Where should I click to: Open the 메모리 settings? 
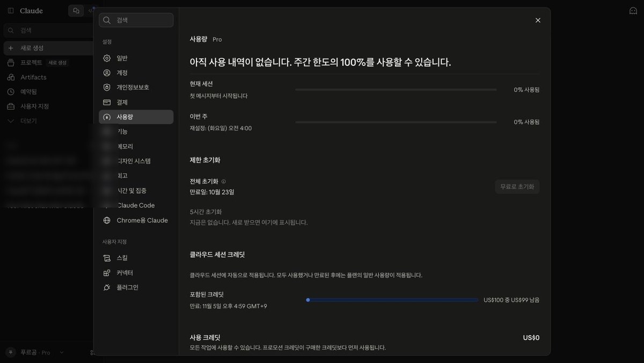click(136, 146)
